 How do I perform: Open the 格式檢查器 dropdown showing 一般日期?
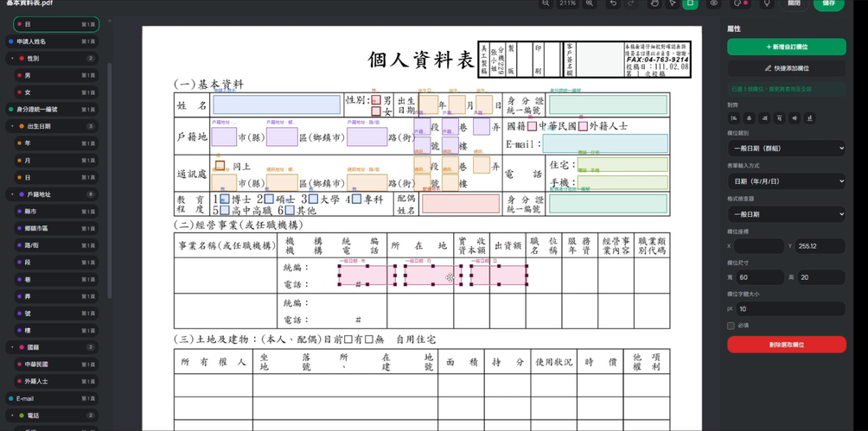pos(787,214)
